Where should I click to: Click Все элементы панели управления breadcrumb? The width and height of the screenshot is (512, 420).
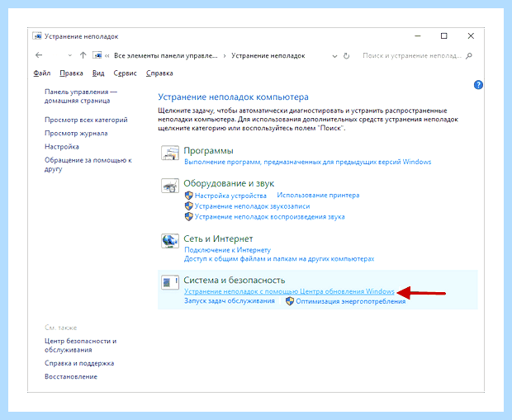[165, 56]
